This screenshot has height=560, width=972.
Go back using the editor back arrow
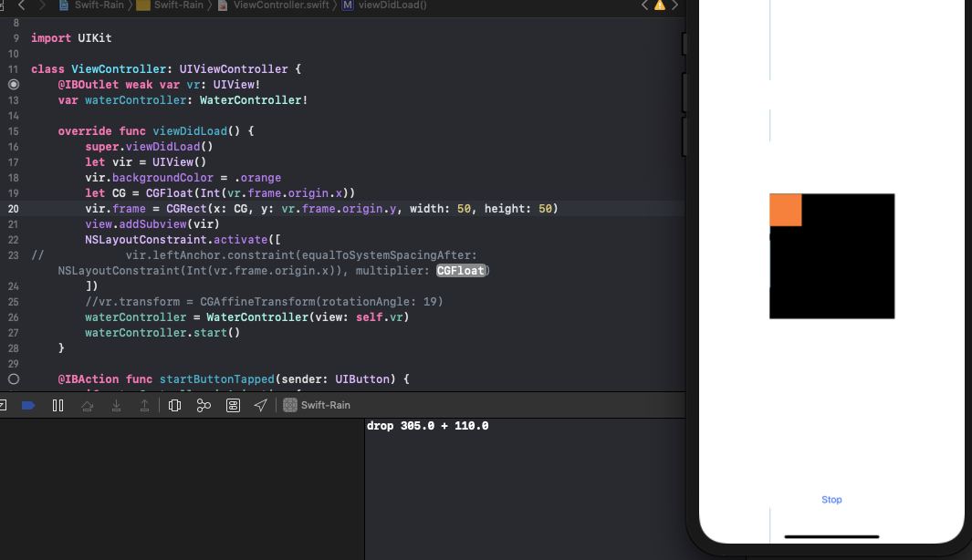pyautogui.click(x=22, y=5)
